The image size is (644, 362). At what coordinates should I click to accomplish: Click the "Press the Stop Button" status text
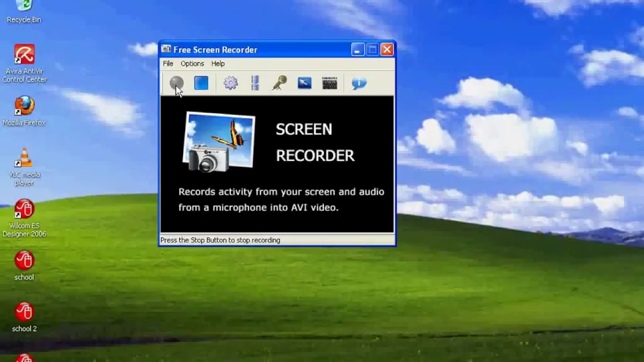pos(220,240)
